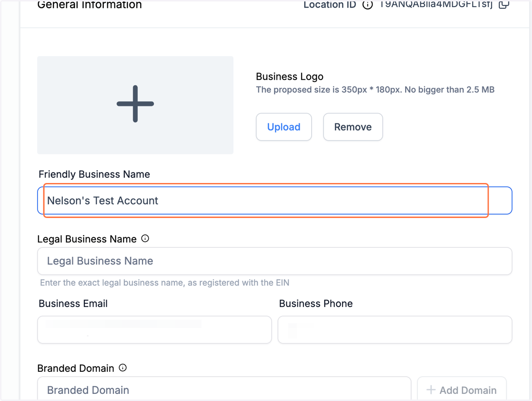Click the Upload logo button

tap(284, 127)
